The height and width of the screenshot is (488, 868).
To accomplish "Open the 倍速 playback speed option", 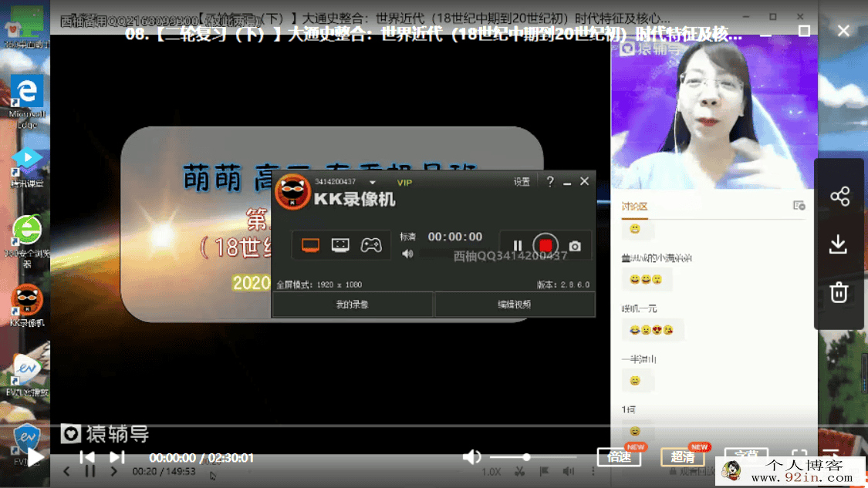I will point(619,457).
